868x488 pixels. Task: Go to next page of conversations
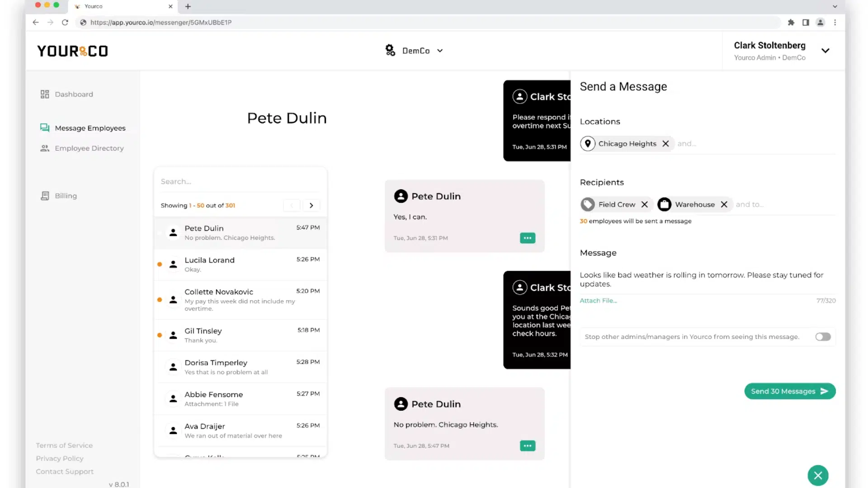[x=311, y=205]
